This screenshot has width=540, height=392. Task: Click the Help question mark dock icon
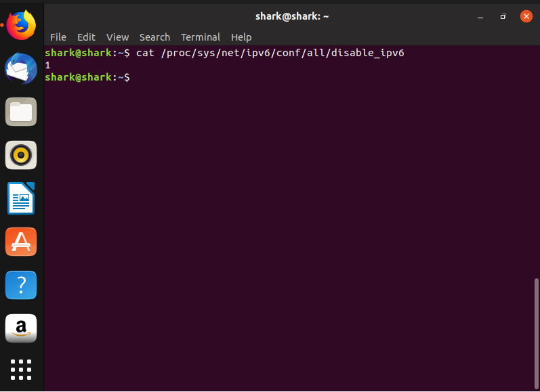point(21,285)
